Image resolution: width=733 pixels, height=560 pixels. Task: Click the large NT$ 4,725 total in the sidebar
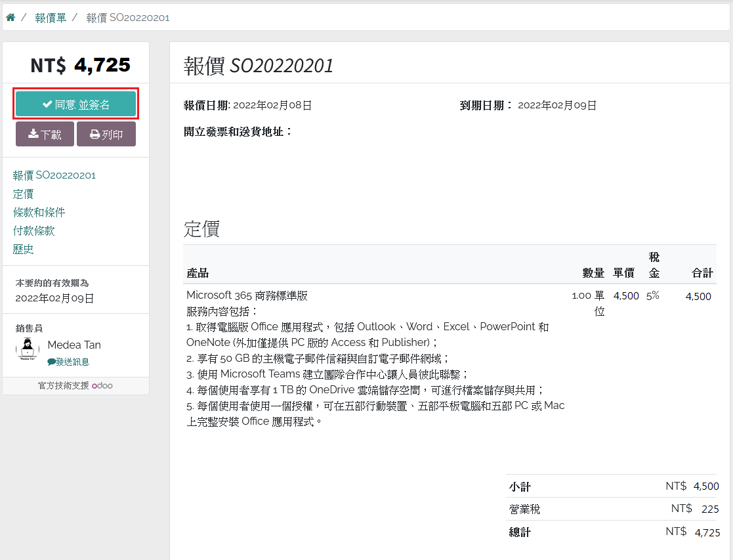[x=80, y=65]
